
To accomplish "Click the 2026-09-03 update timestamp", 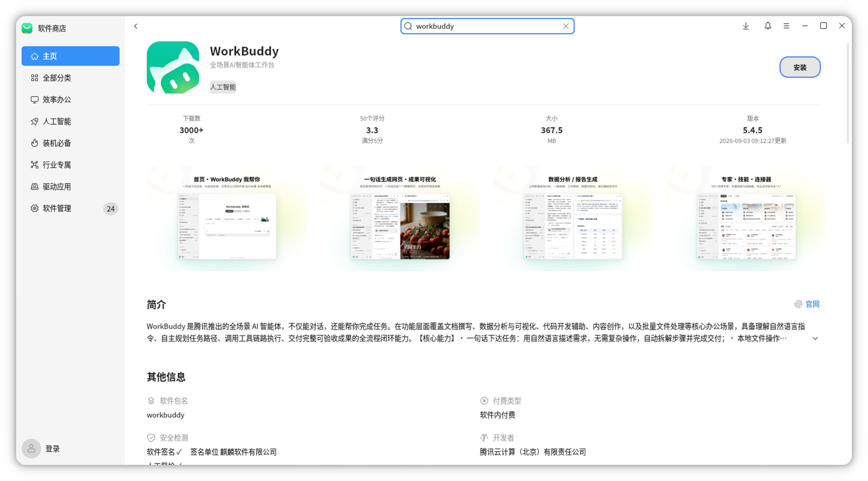I will click(x=753, y=141).
